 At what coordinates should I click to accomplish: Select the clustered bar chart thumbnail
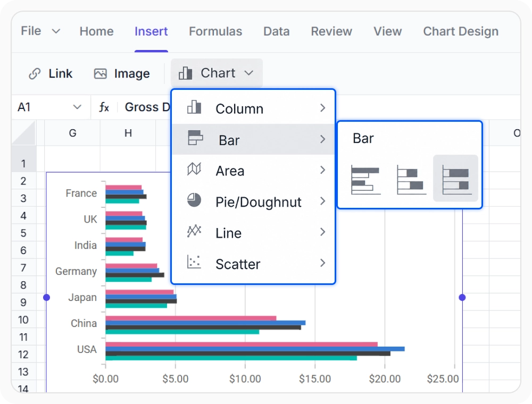[366, 179]
